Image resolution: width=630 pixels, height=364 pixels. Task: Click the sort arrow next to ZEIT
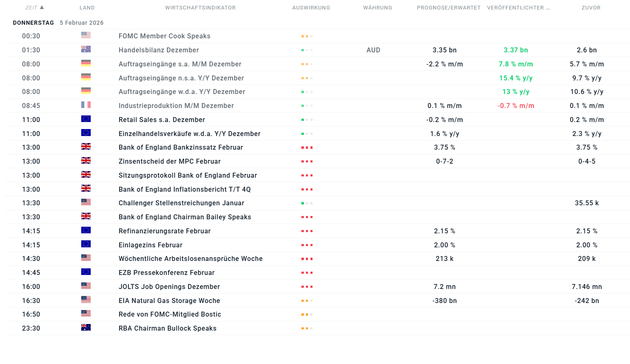click(x=42, y=7)
